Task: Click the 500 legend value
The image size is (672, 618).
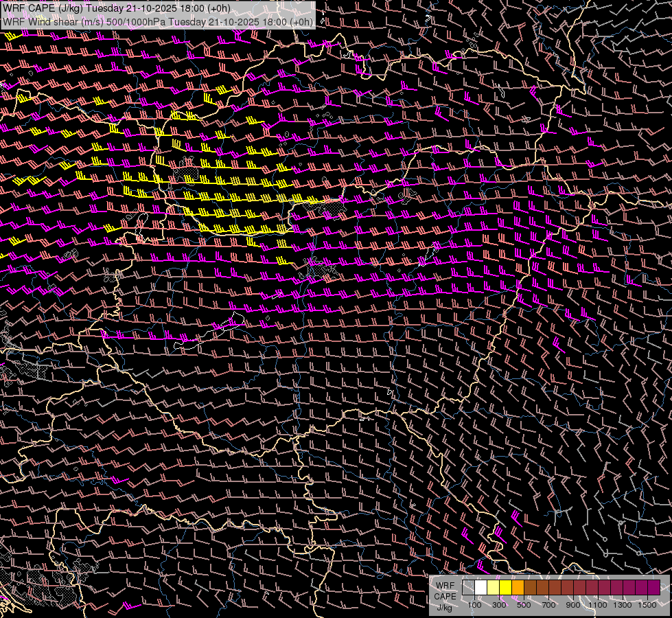Action: tap(524, 605)
